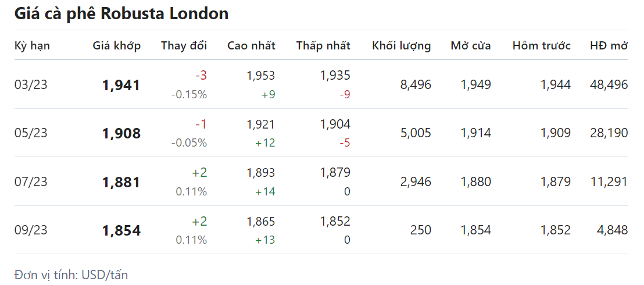
Task: Select the 07/23 contract term cell
Action: tap(31, 181)
